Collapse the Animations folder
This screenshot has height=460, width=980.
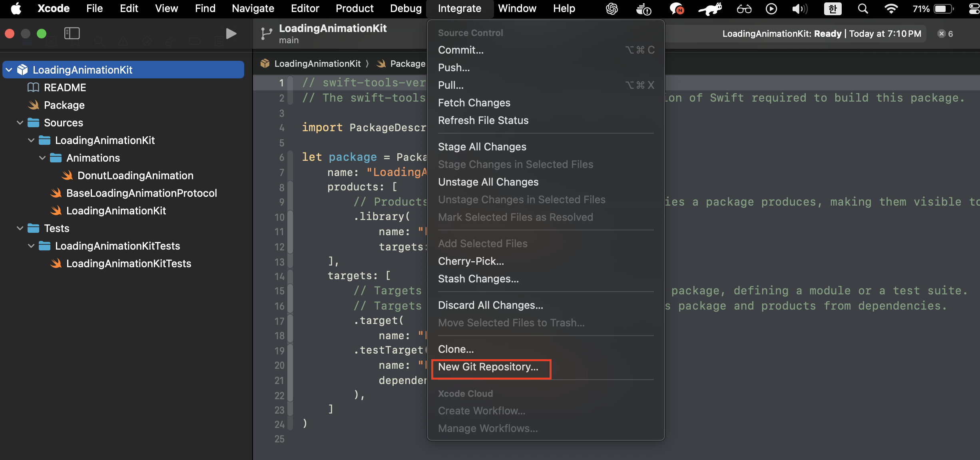42,158
